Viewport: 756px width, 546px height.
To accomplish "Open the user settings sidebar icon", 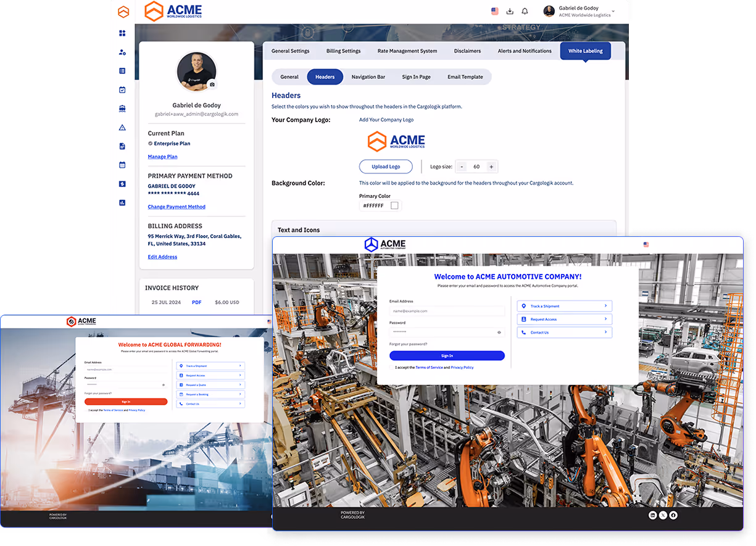I will 122,52.
